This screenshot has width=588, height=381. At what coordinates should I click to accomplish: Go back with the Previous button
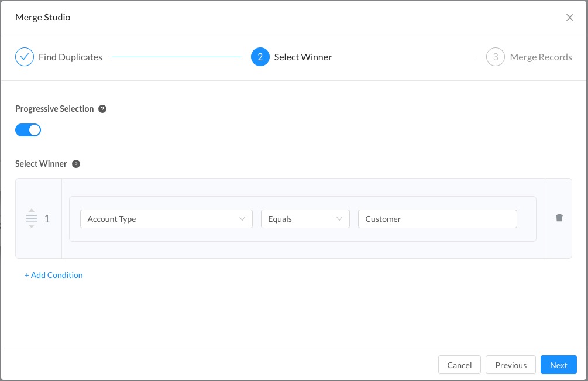click(511, 365)
